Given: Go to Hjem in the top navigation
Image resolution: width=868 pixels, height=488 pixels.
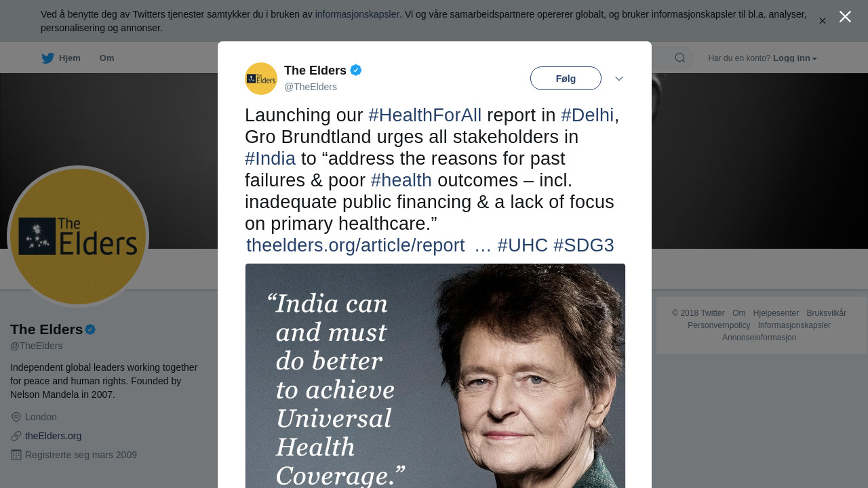Looking at the screenshot, I should tap(69, 58).
